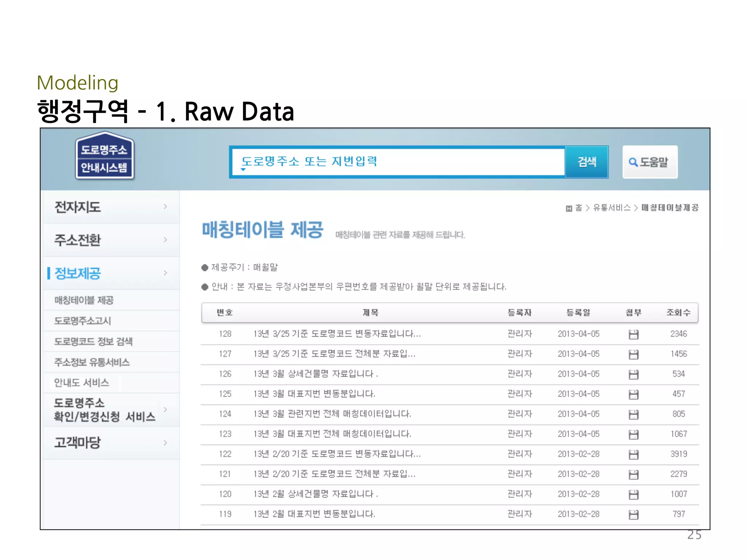This screenshot has width=747, height=560.
Task: Expand the 주소전환 menu chevron
Action: 165,240
